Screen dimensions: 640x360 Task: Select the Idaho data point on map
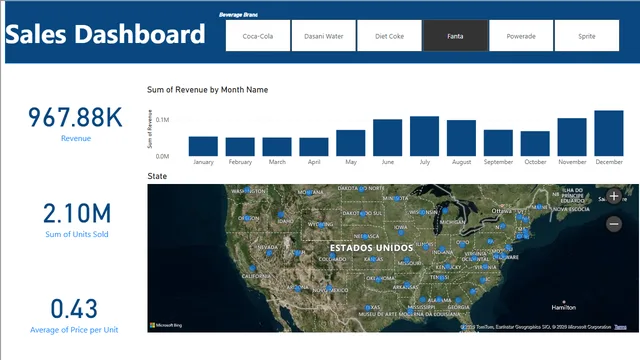[x=281, y=214]
